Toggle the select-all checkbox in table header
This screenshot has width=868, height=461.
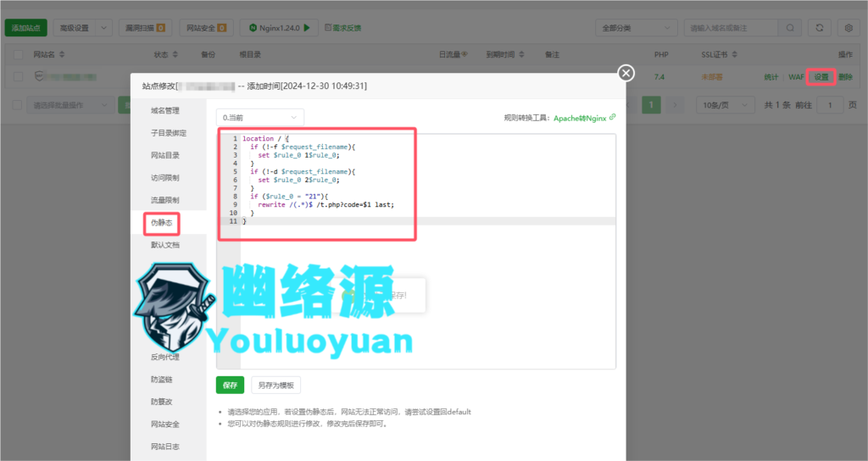[19, 55]
